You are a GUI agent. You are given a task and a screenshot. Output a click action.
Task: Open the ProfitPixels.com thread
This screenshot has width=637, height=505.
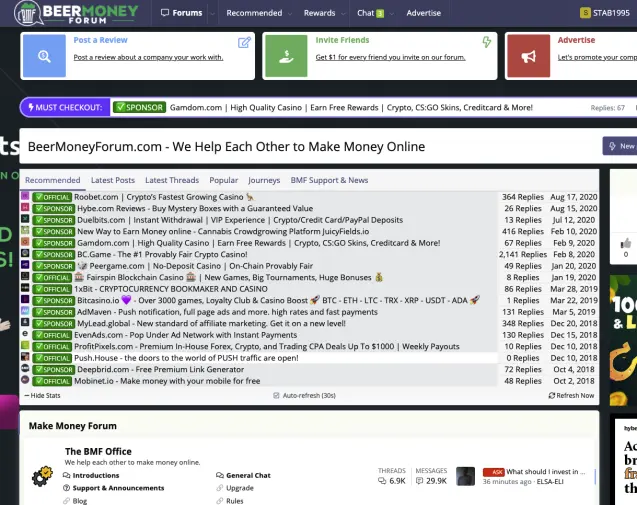(x=266, y=347)
